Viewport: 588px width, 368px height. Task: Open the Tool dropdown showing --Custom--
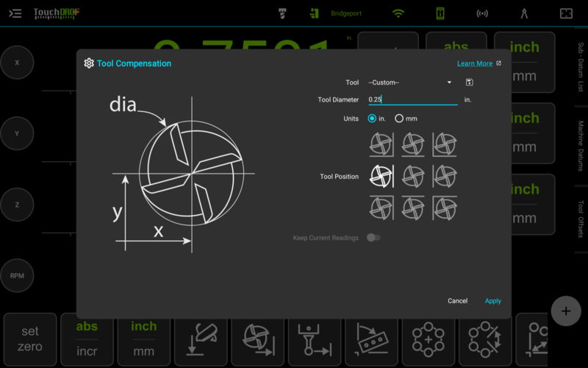pyautogui.click(x=410, y=82)
